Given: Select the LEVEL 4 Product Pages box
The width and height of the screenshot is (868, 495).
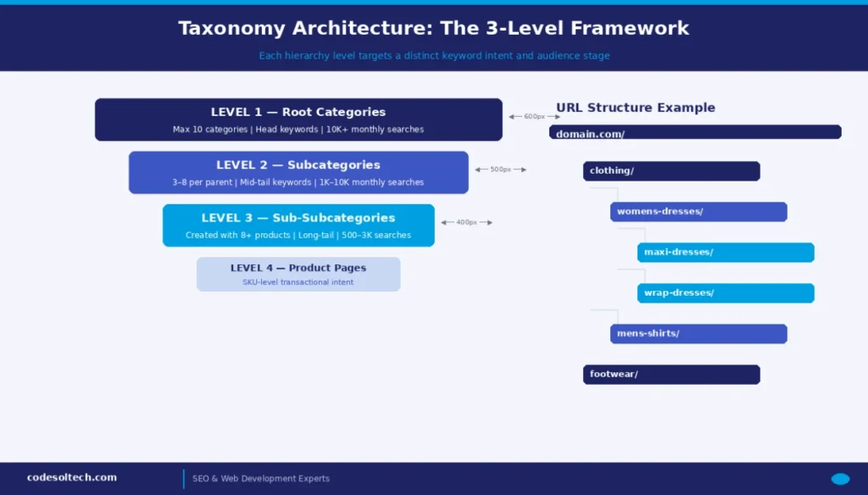Looking at the screenshot, I should 298,274.
